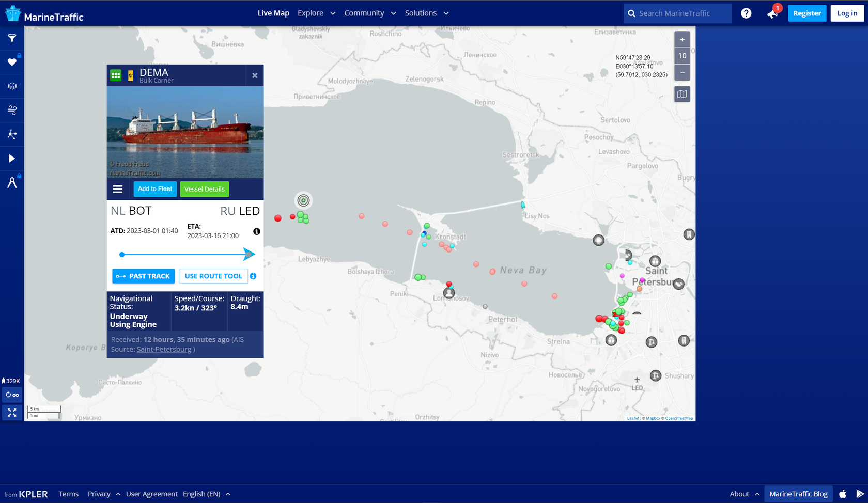This screenshot has height=503, width=868.
Task: Expand the English (EN) language selector
Action: [x=207, y=494]
